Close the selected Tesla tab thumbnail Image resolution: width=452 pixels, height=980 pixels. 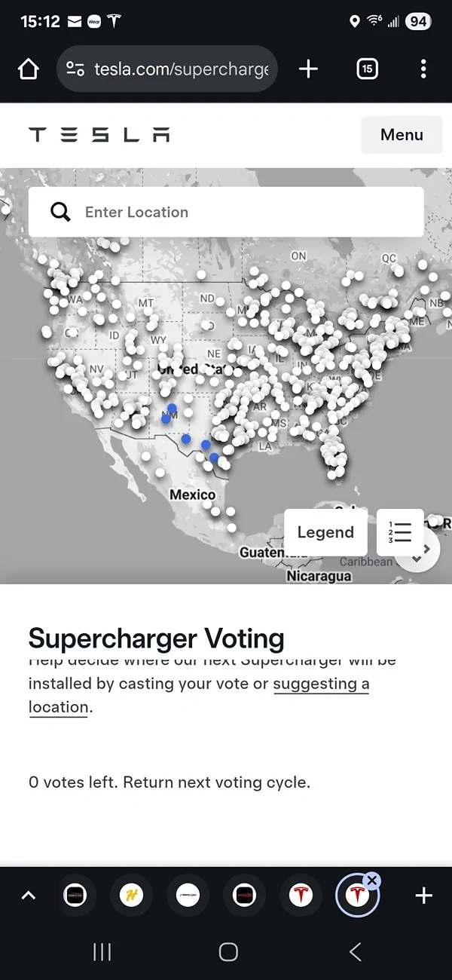pyautogui.click(x=372, y=880)
